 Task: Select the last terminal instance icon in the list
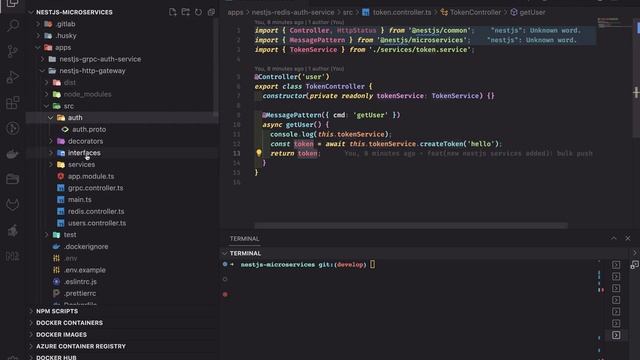616,335
